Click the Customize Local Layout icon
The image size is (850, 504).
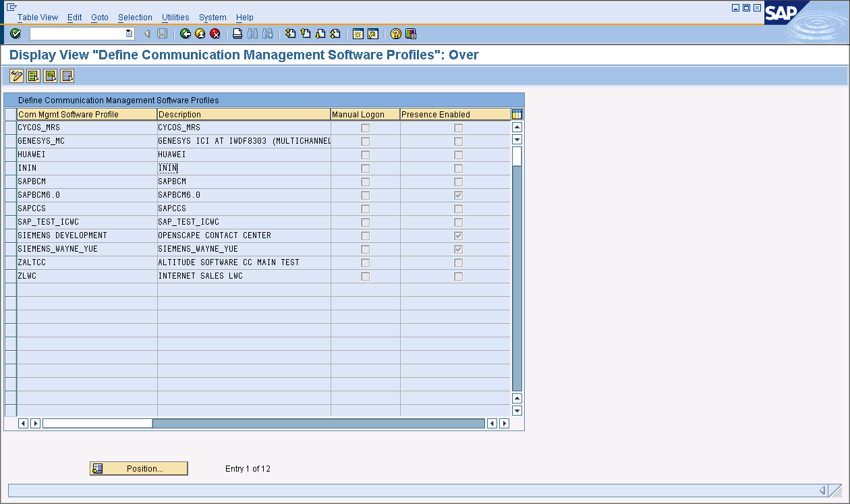pos(409,34)
